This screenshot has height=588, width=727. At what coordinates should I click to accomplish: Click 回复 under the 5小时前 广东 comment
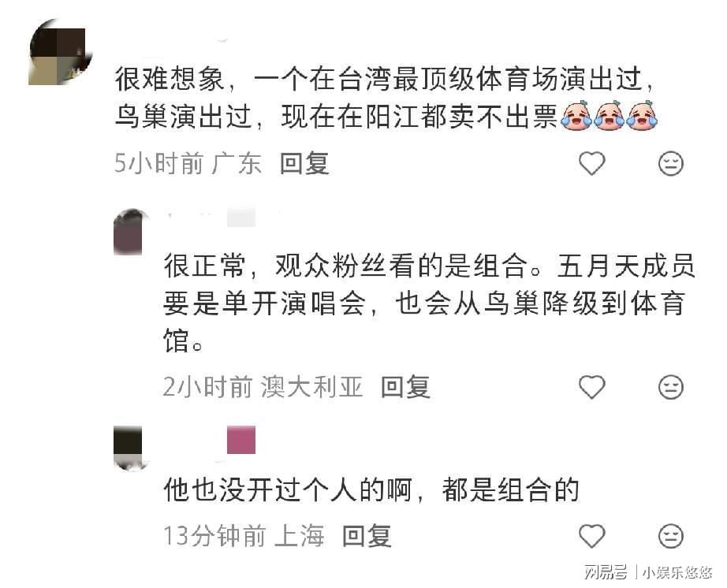point(304,164)
